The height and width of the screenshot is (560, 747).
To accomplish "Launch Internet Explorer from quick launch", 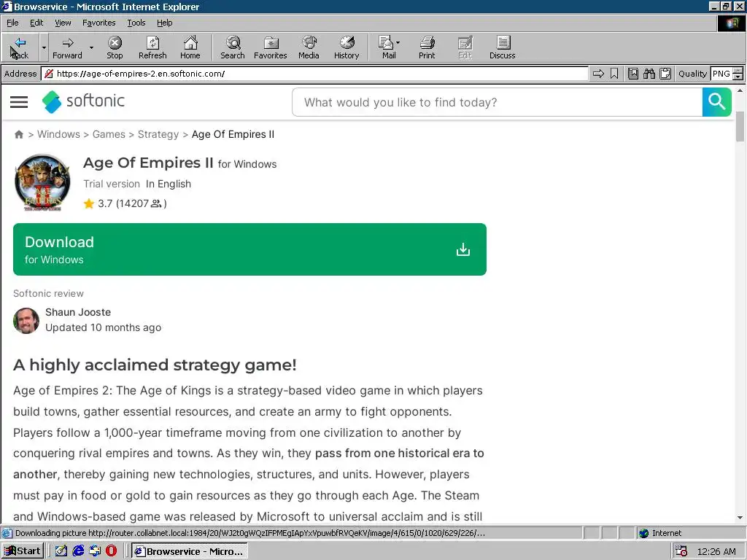I will click(78, 551).
